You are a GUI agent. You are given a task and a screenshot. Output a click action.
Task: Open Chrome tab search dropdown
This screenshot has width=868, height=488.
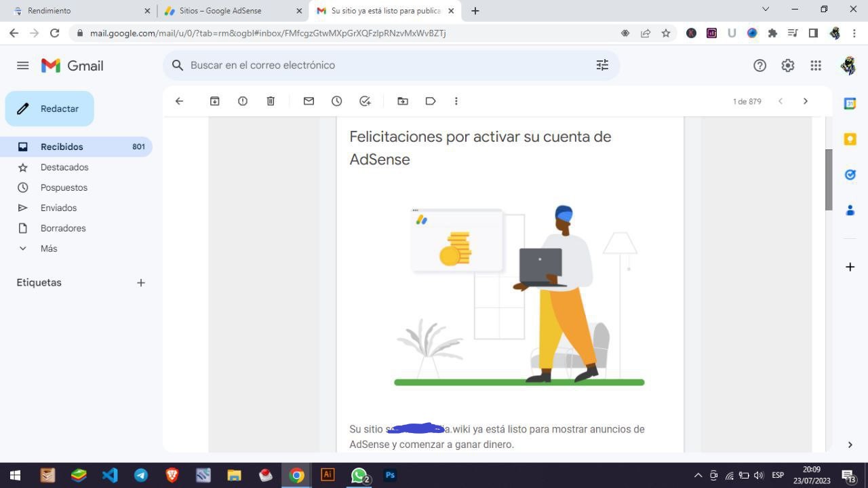click(766, 10)
